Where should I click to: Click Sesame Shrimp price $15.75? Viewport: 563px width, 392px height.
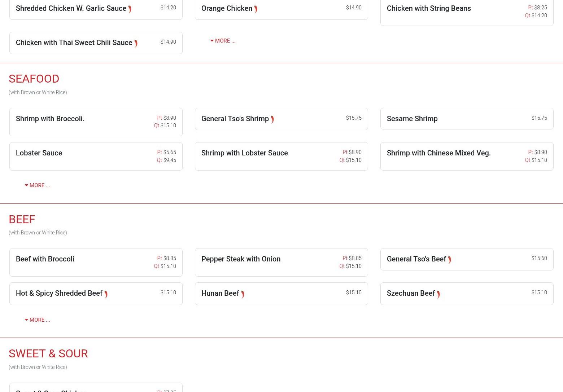(x=539, y=118)
